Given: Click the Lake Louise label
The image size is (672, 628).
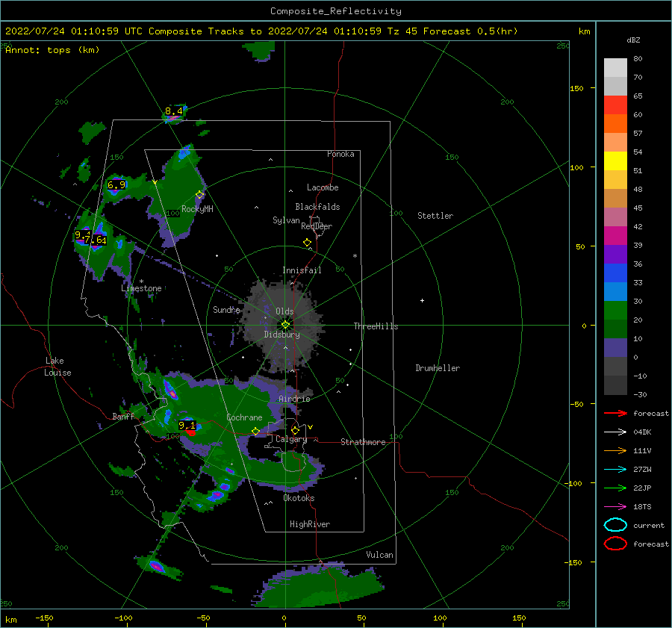Looking at the screenshot, I should coord(57,367).
